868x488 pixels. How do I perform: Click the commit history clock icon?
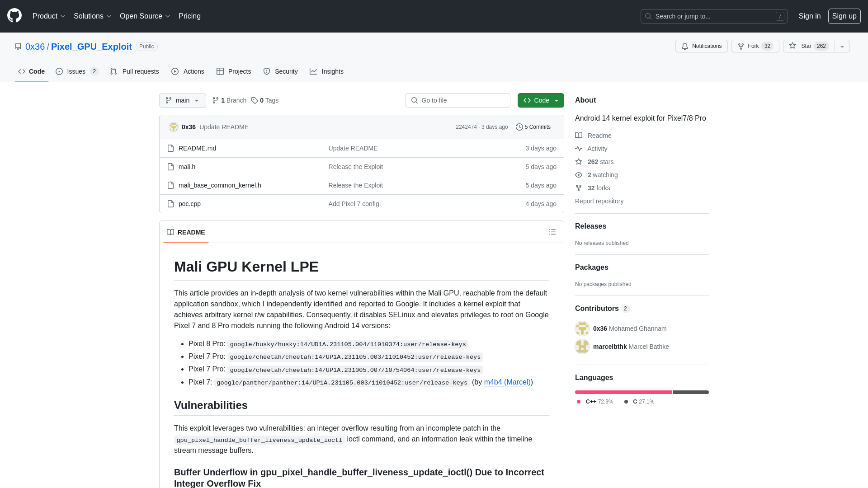519,127
